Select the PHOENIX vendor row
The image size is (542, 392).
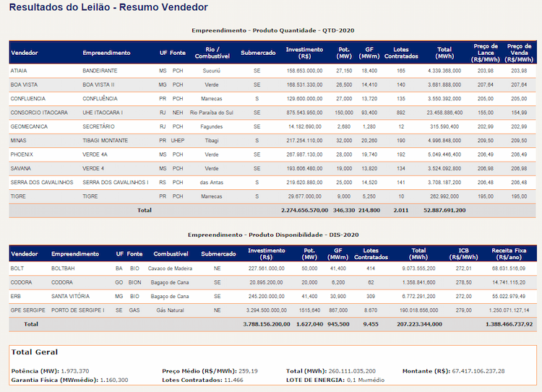pos(272,154)
